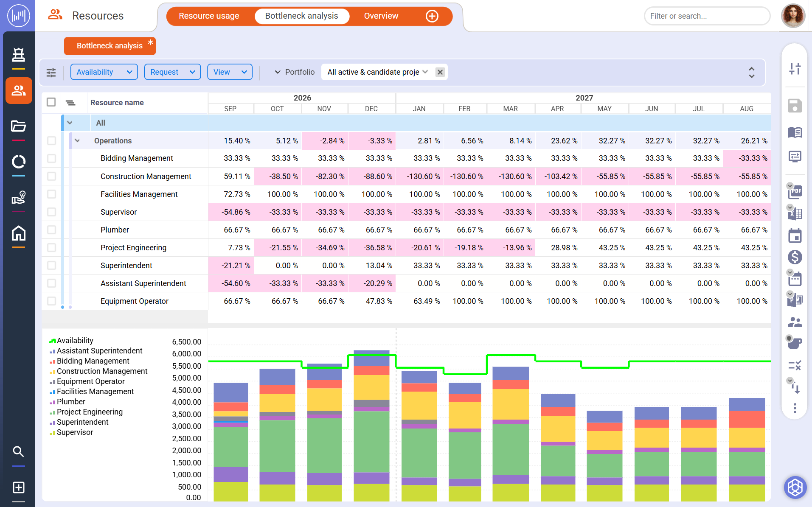Click the magnifier search icon in left sidebar

18,451
